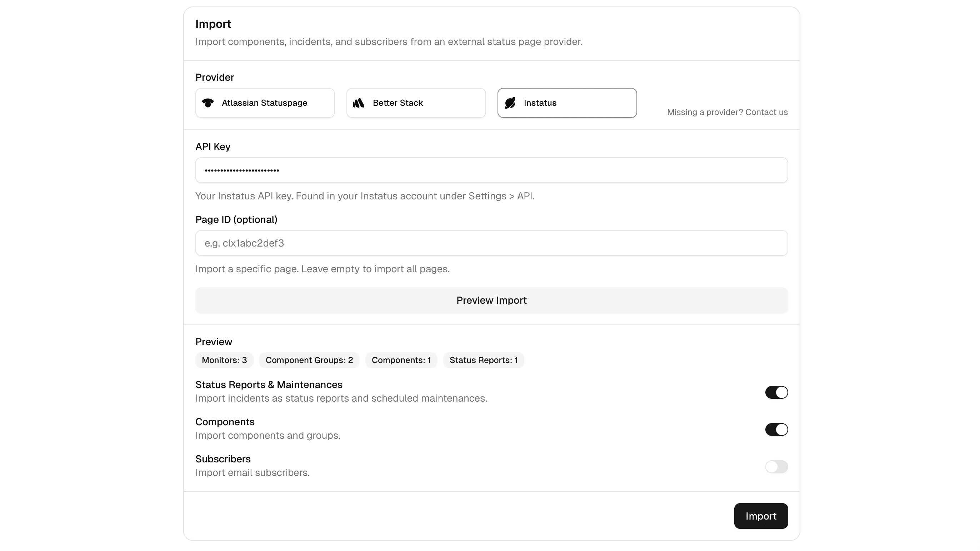
Task: Focus the Page ID optional field
Action: tap(491, 243)
